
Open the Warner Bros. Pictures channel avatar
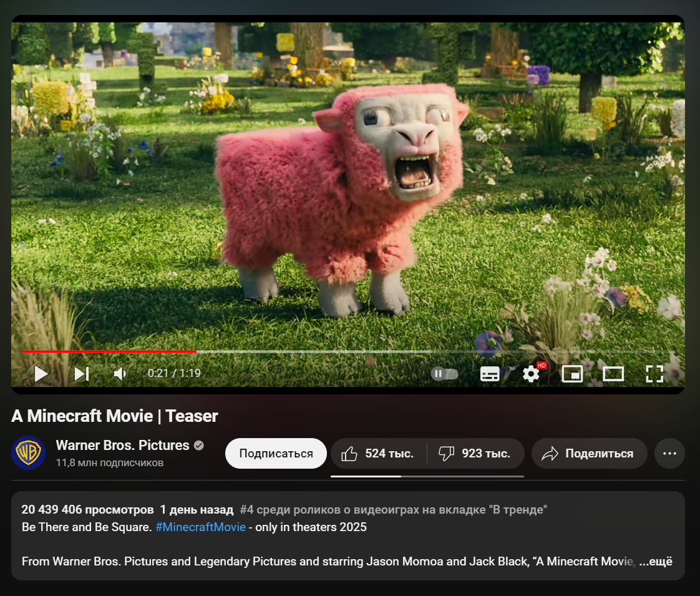(x=29, y=452)
